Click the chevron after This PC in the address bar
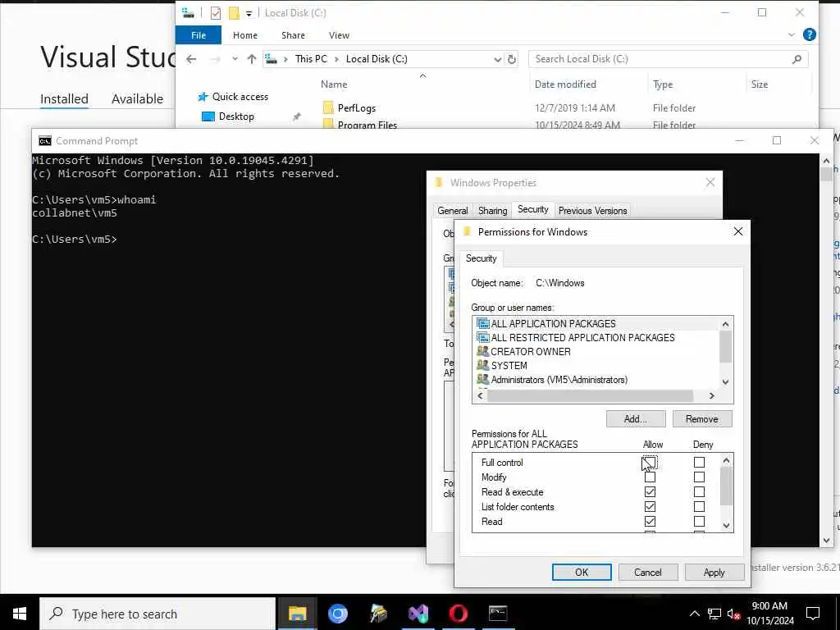Image resolution: width=840 pixels, height=630 pixels. (x=336, y=59)
